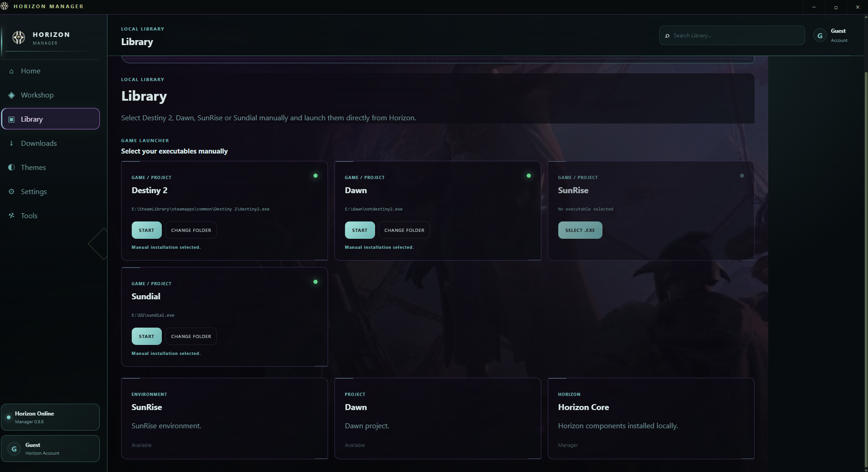This screenshot has width=868, height=472.
Task: Click the Horizon Manager title bar logo
Action: coord(5,6)
